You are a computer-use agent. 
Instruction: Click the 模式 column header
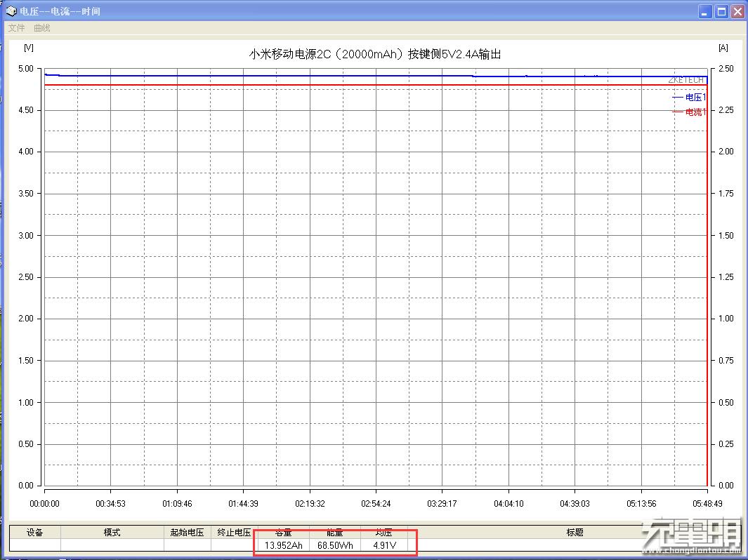click(x=111, y=532)
